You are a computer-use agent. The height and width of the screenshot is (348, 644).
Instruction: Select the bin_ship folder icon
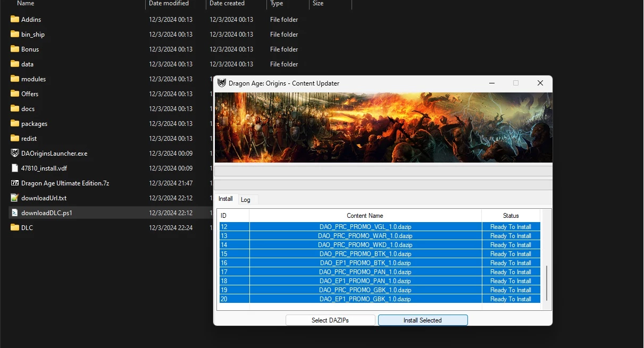coord(15,34)
